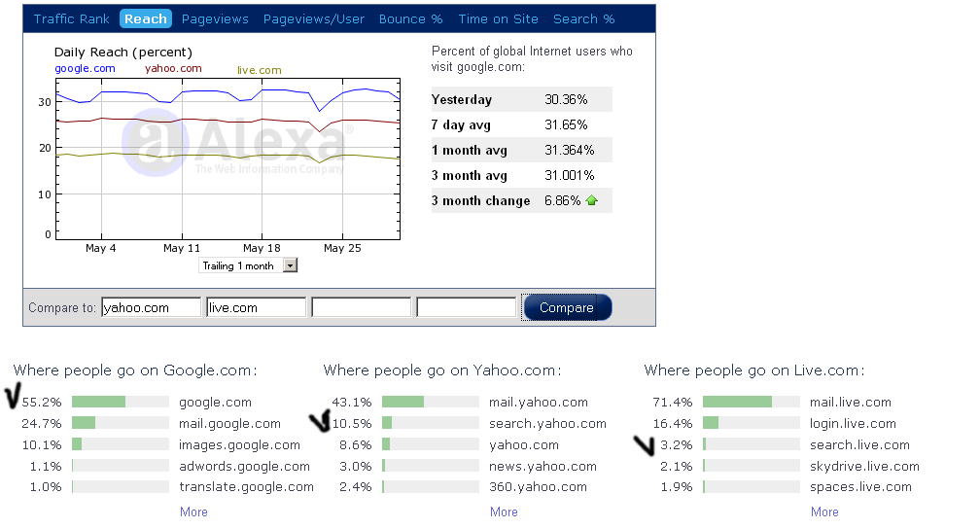Open More under Live.com list
This screenshot has height=529, width=980.
tap(824, 511)
